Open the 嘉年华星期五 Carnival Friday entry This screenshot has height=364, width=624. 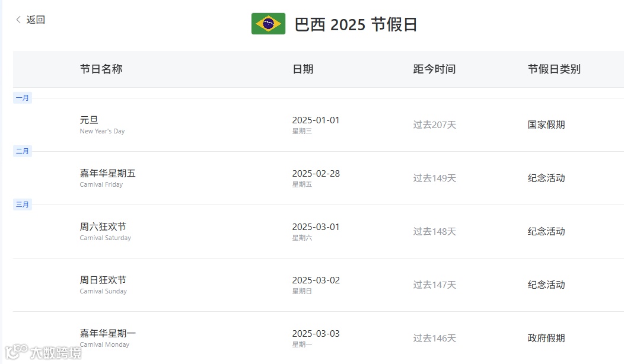pos(107,174)
